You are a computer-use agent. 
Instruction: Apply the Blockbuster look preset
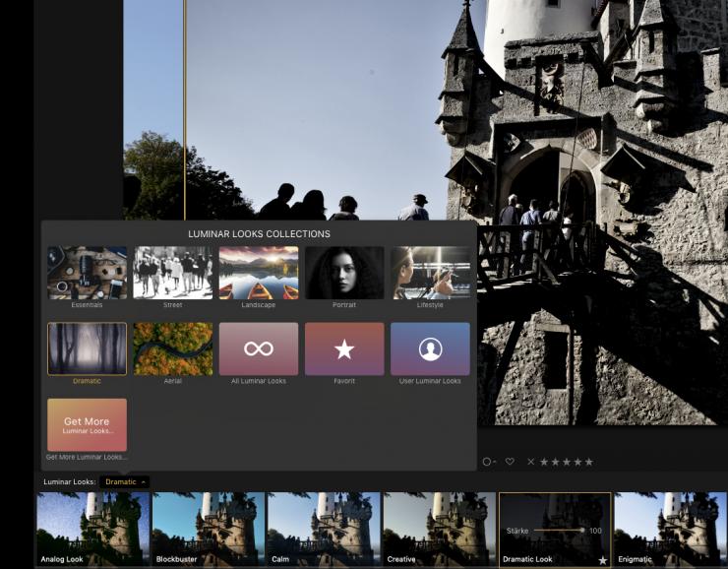point(209,529)
